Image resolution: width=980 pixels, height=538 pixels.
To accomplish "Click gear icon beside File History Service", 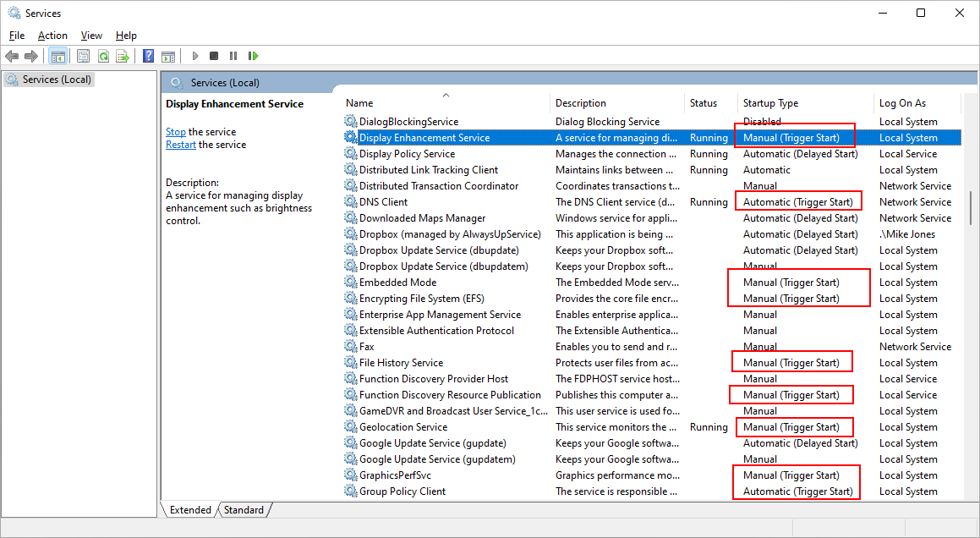I will (351, 362).
